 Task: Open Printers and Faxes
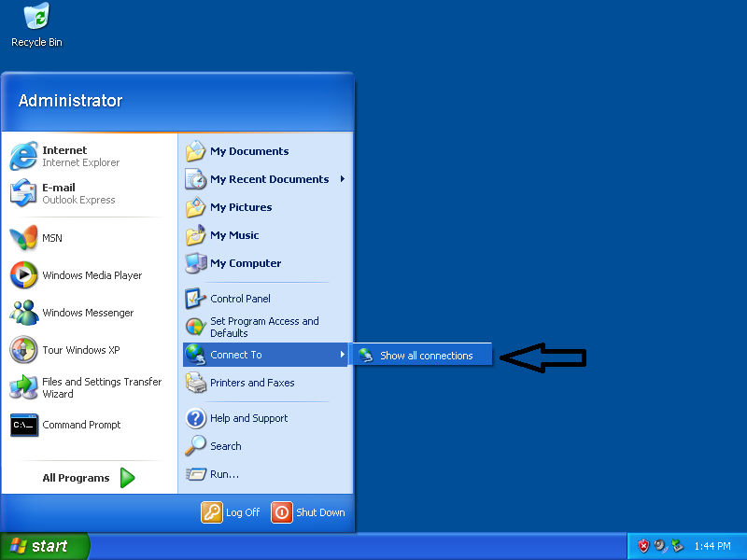(x=252, y=383)
